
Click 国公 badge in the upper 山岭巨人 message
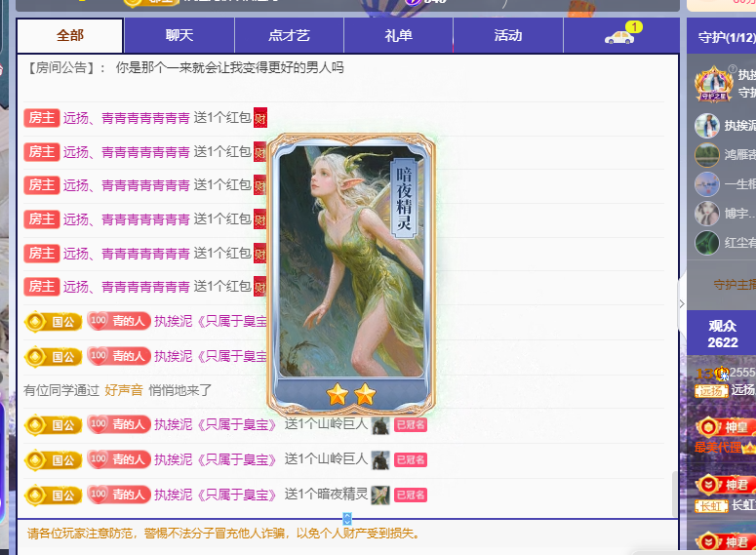click(53, 425)
